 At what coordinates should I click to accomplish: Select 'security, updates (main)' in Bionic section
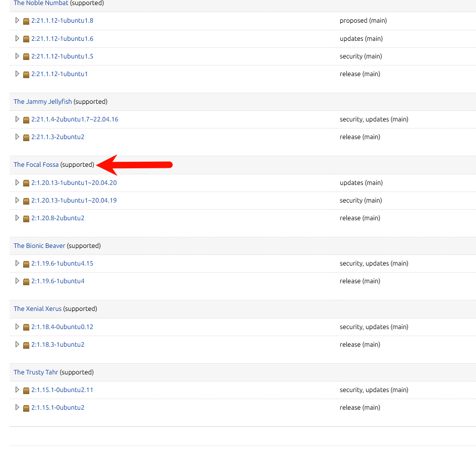point(374,264)
